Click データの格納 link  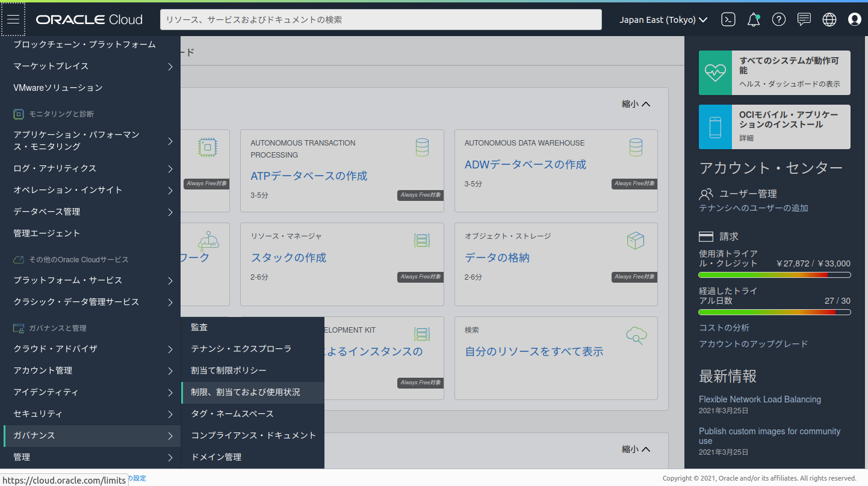click(x=497, y=258)
